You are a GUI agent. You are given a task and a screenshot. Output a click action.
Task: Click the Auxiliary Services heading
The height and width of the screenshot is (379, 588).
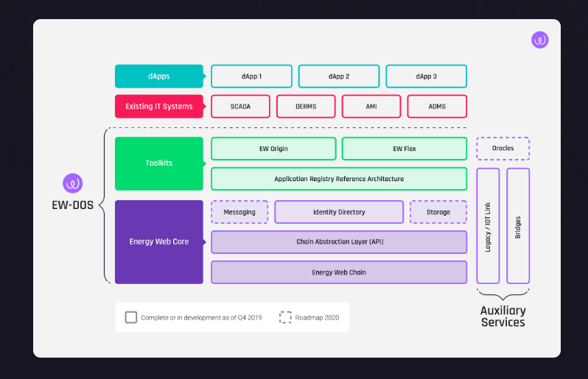tap(503, 316)
